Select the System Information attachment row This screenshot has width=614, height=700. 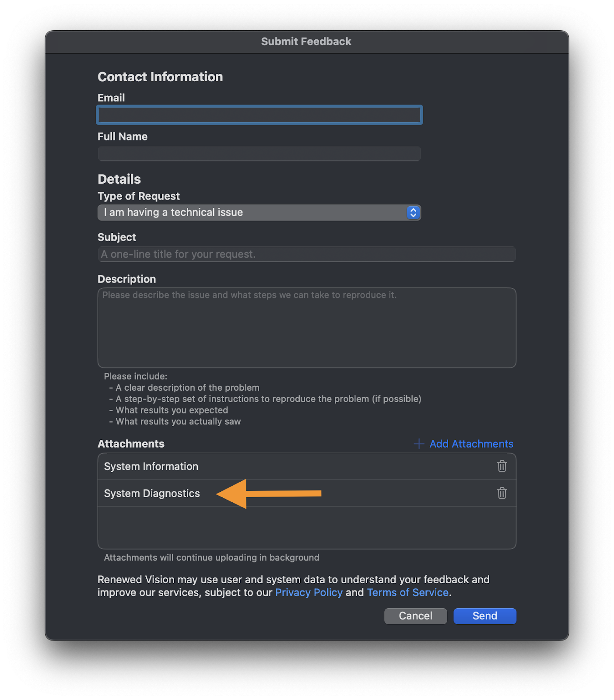coord(307,466)
